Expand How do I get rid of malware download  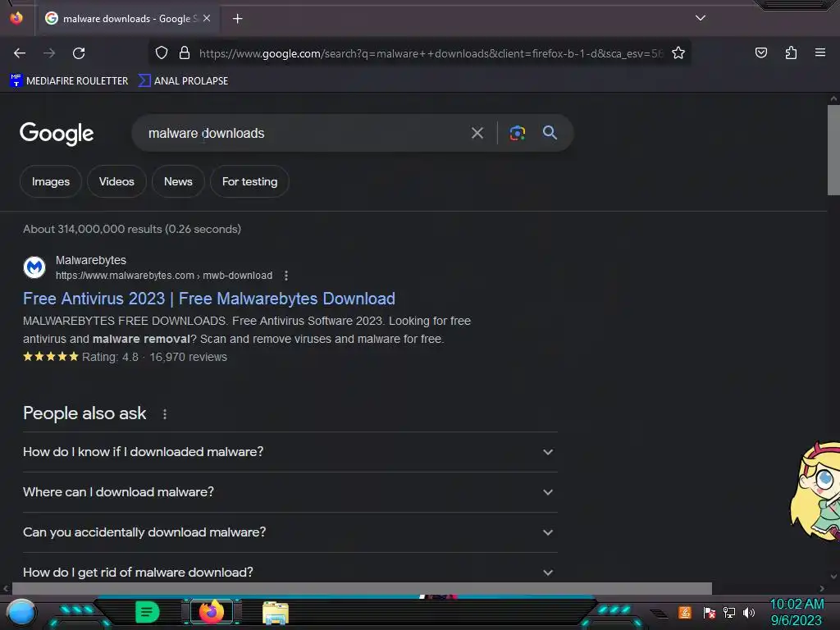pos(290,572)
